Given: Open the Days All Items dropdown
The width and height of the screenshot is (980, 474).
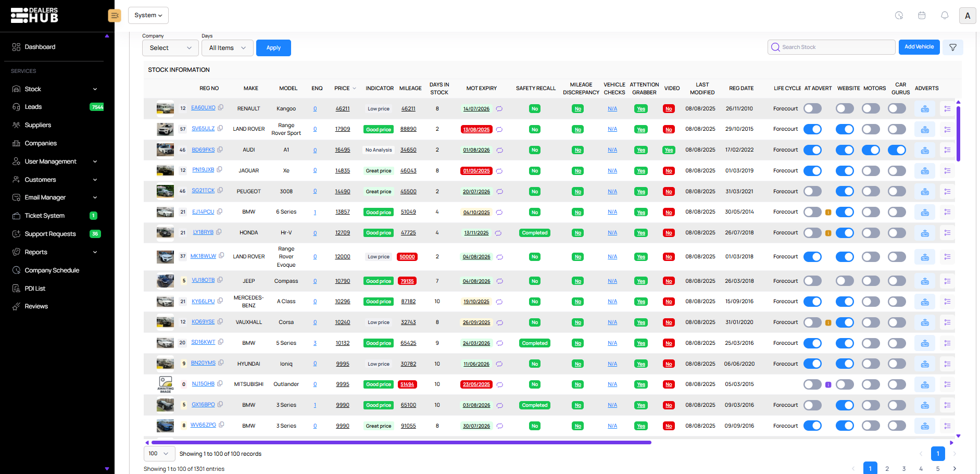Looking at the screenshot, I should (x=227, y=48).
